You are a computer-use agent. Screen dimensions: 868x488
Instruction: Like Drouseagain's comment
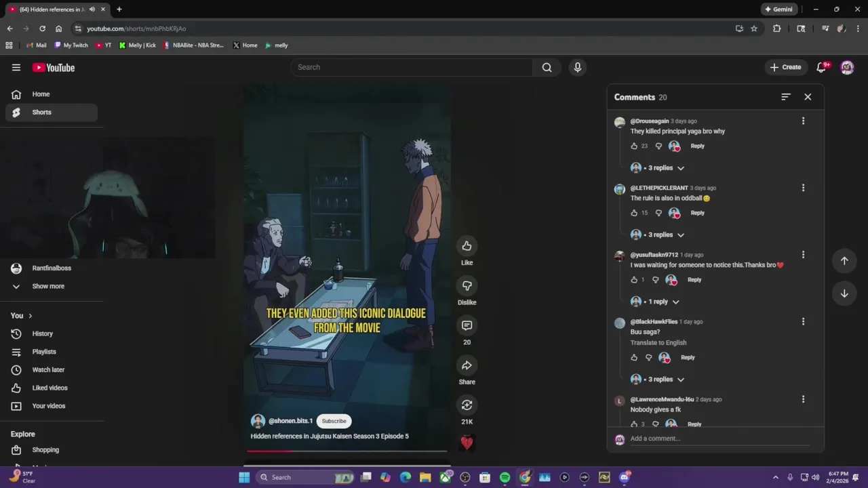coord(634,146)
